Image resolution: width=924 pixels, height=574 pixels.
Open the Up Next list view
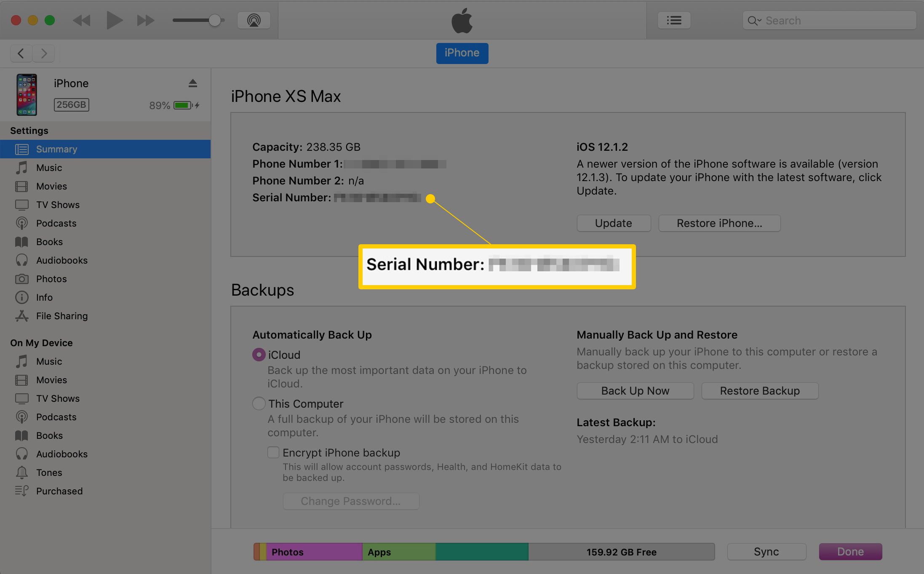point(674,20)
